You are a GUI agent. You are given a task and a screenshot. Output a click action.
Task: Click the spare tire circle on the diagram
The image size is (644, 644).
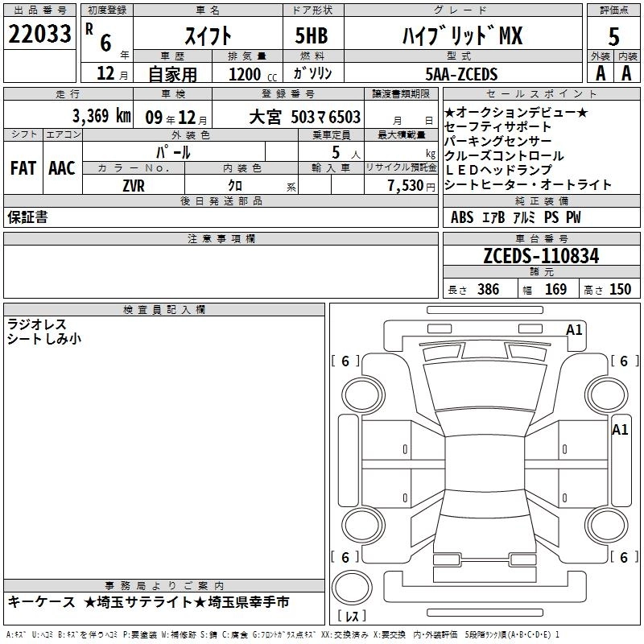pos(352,587)
